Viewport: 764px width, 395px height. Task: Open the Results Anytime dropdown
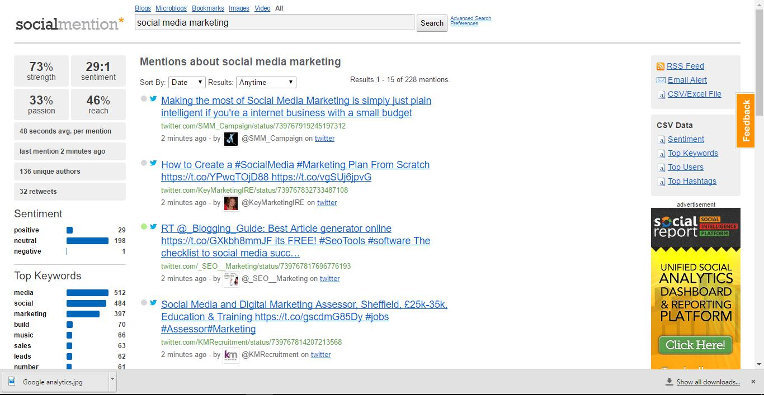pyautogui.click(x=266, y=82)
